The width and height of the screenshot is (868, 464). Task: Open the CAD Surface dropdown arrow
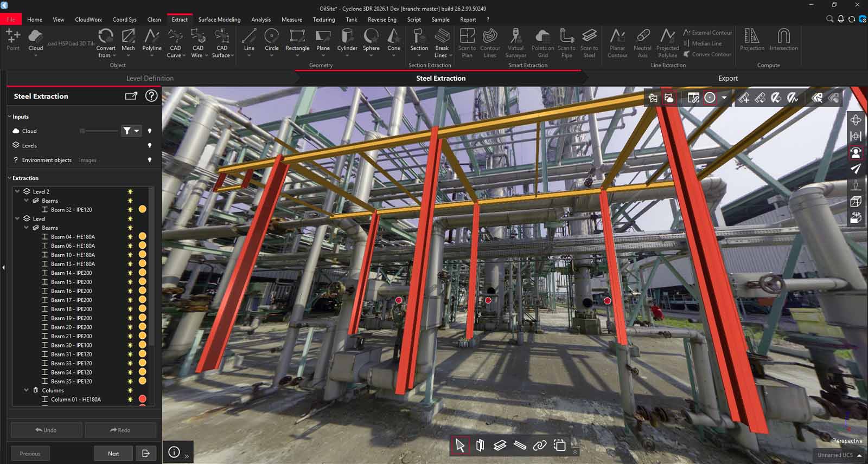232,55
